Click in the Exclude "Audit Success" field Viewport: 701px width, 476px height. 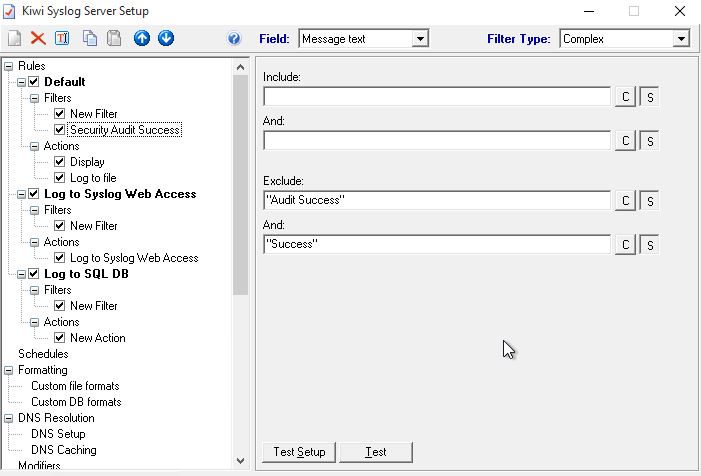click(x=437, y=200)
